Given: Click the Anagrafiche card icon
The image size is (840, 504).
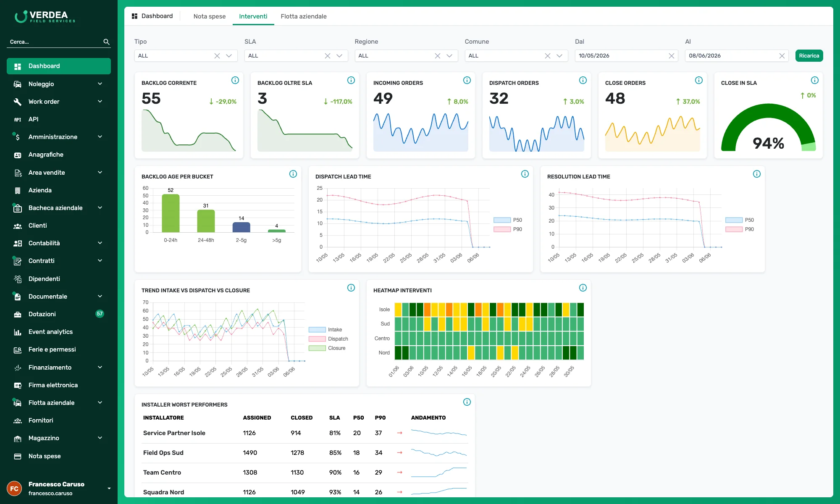Looking at the screenshot, I should tap(18, 155).
